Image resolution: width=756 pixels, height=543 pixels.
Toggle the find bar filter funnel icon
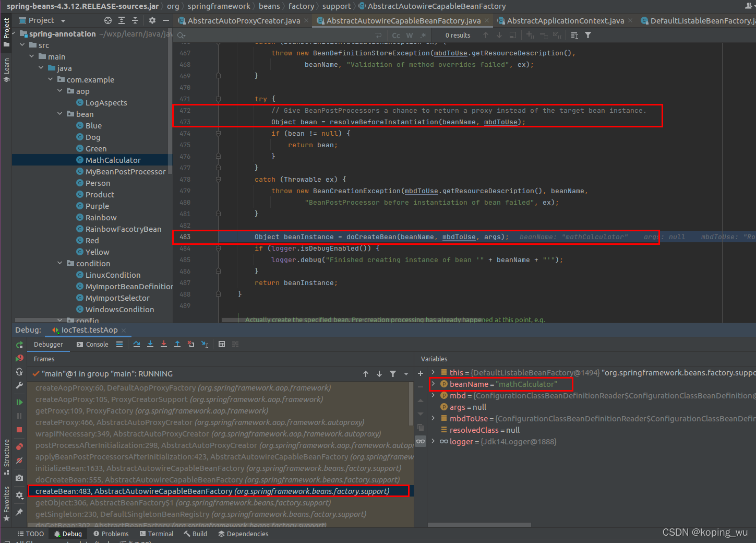[x=588, y=35]
